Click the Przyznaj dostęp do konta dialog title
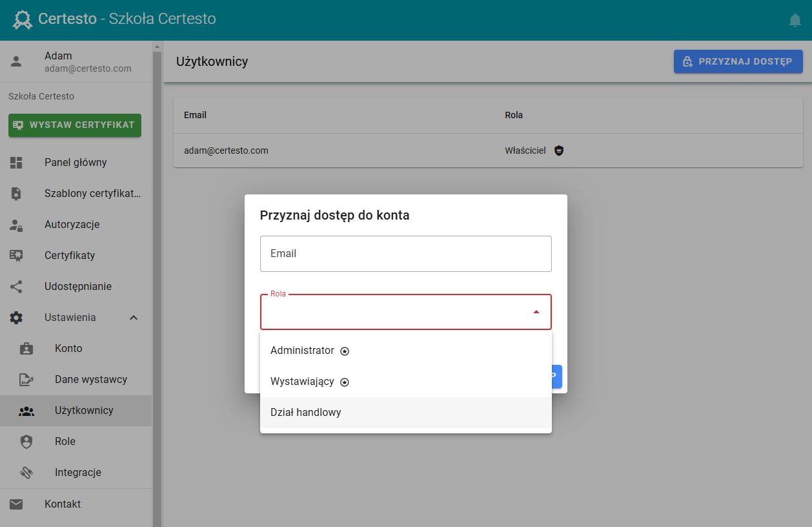The height and width of the screenshot is (527, 812). (x=334, y=215)
